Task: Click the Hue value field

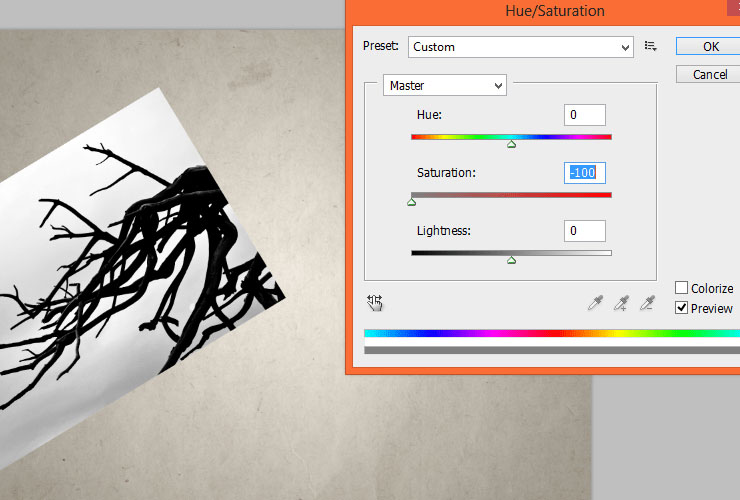Action: (585, 115)
